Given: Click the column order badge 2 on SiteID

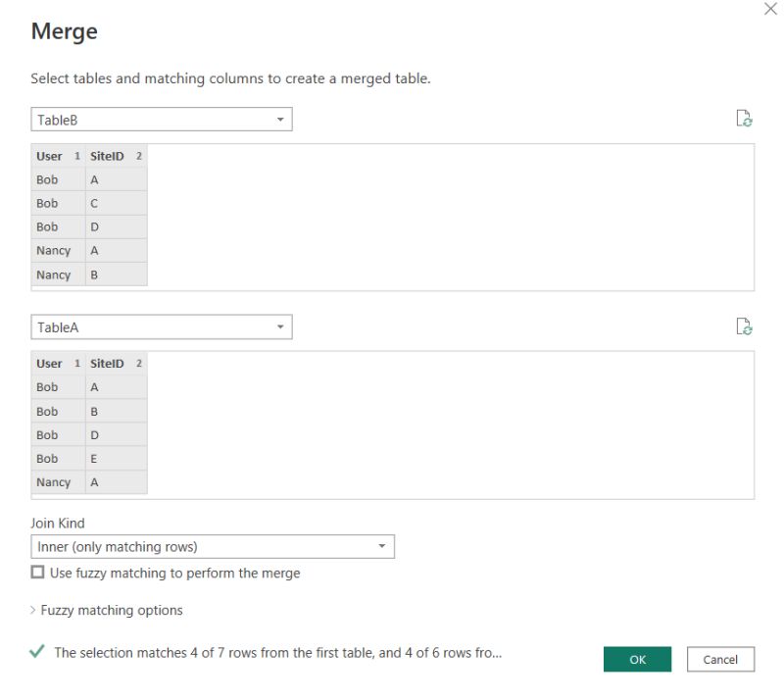Looking at the screenshot, I should [x=138, y=155].
